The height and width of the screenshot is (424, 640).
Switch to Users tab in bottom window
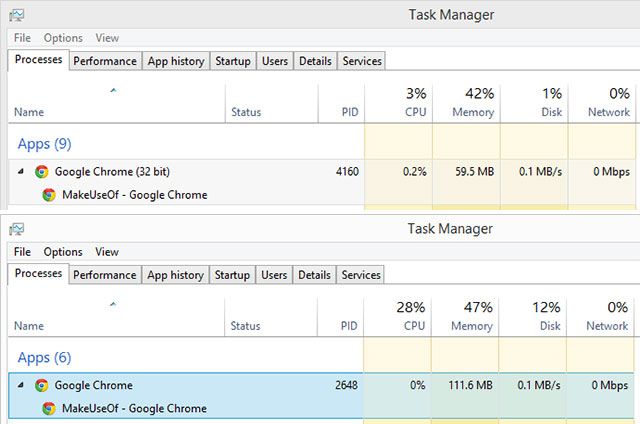pos(274,275)
